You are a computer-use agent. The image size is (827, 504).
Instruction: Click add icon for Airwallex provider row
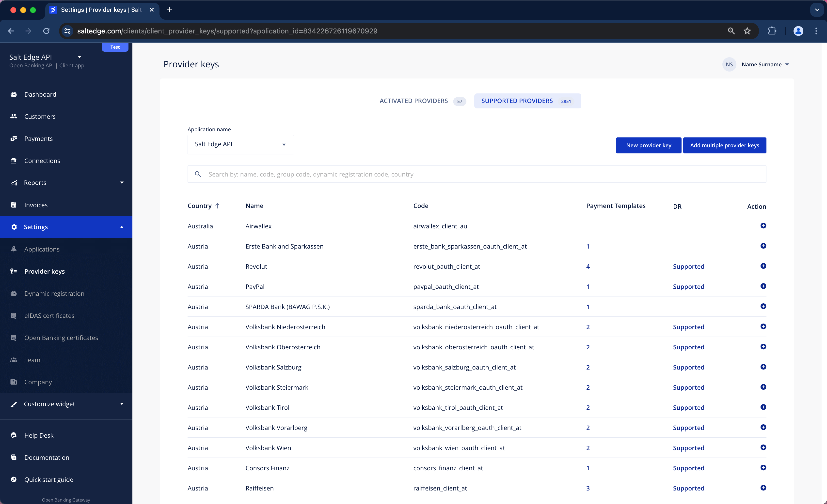click(763, 225)
